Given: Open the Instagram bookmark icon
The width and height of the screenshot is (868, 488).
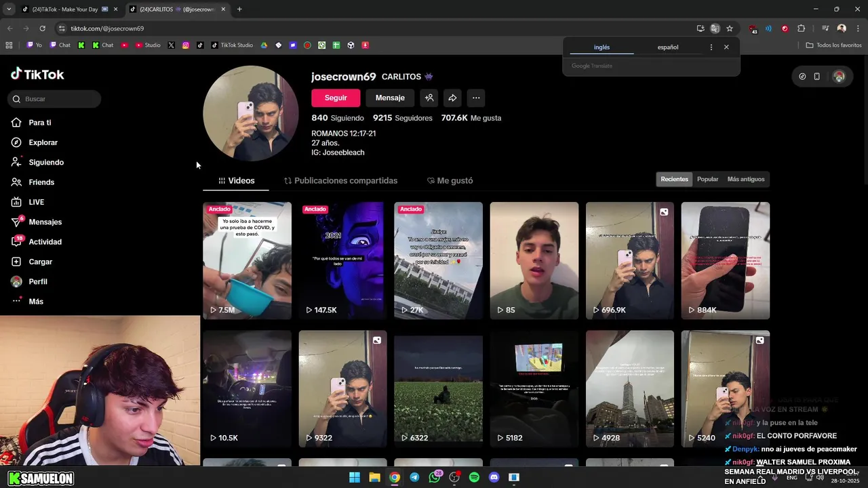Looking at the screenshot, I should [186, 45].
